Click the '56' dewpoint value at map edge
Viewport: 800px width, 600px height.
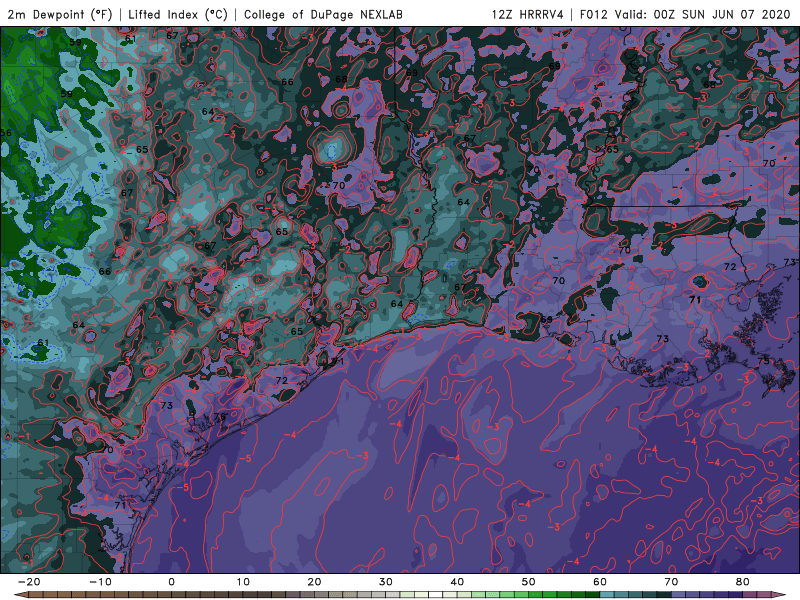point(6,133)
